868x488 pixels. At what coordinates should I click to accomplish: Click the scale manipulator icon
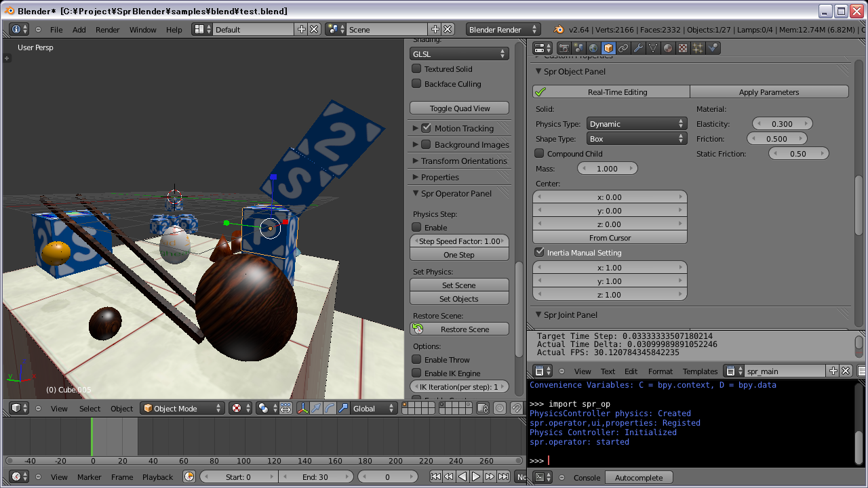point(343,408)
